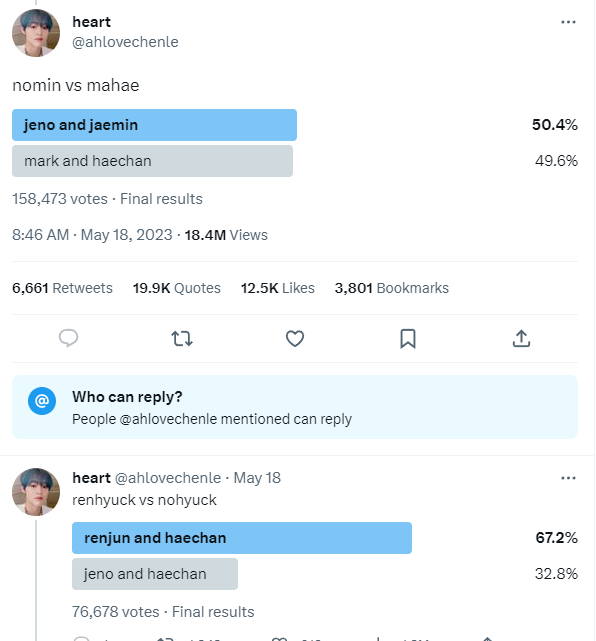Like the tweet with heart icon
Image resolution: width=596 pixels, height=641 pixels.
click(295, 338)
